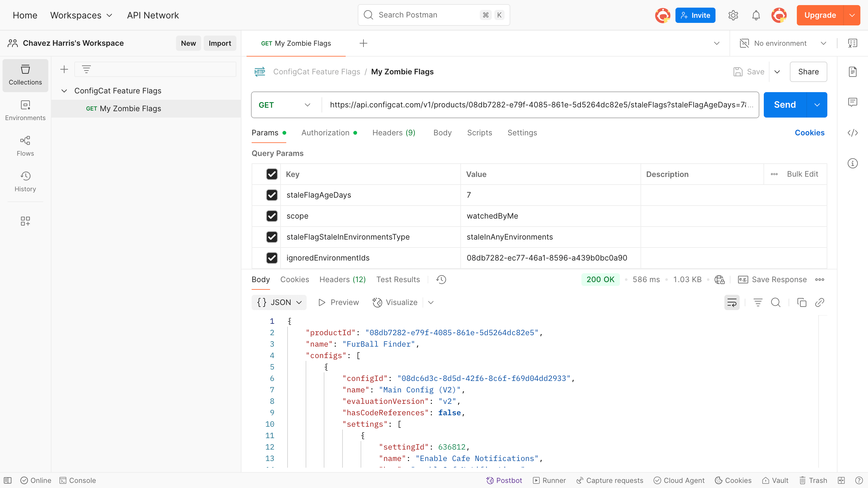Image resolution: width=868 pixels, height=488 pixels.
Task: Open Postman settings gear
Action: click(x=733, y=15)
